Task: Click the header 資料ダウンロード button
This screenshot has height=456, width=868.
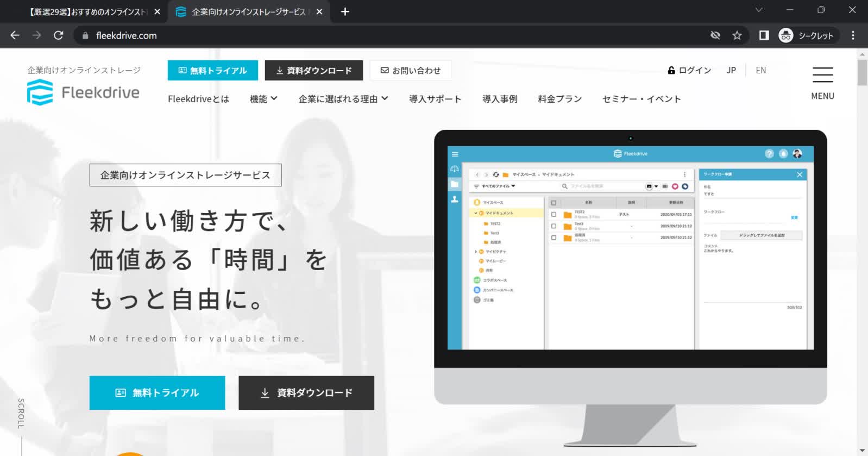Action: [314, 71]
